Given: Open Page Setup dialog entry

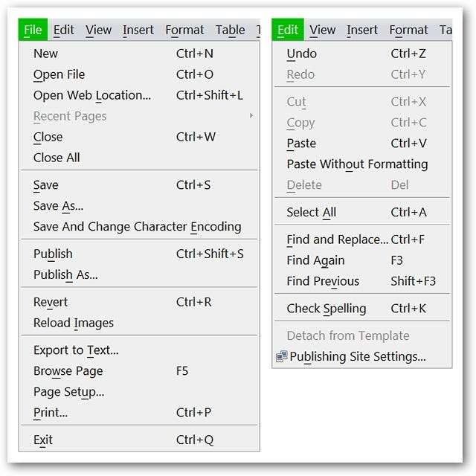Looking at the screenshot, I should tap(68, 392).
